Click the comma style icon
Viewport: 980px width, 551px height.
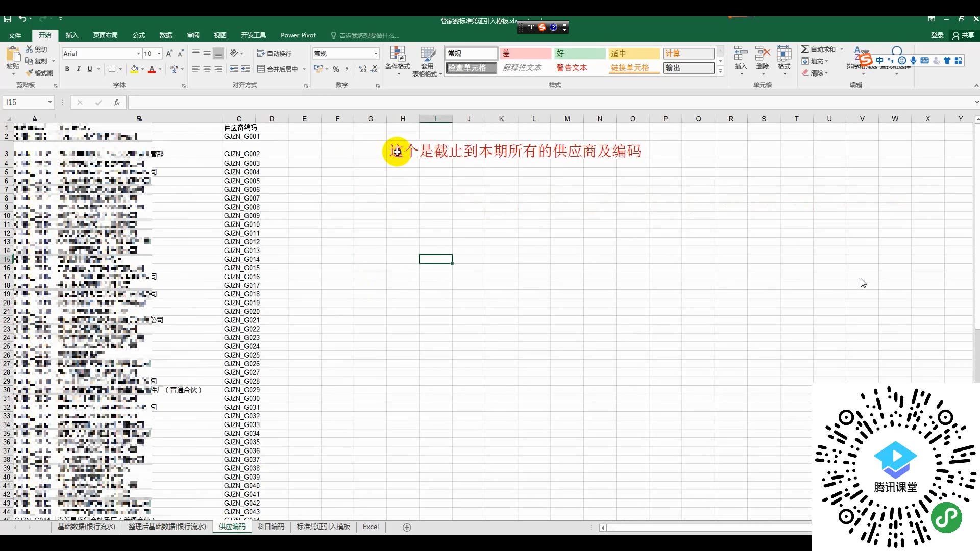coord(347,69)
